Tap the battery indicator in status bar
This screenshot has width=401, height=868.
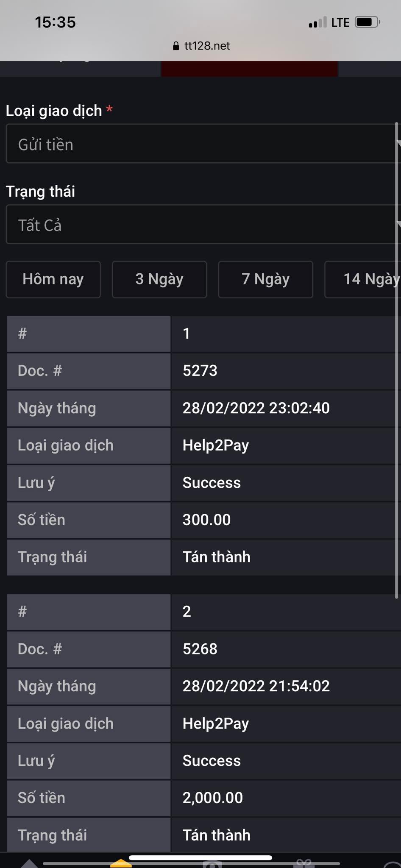tap(365, 22)
